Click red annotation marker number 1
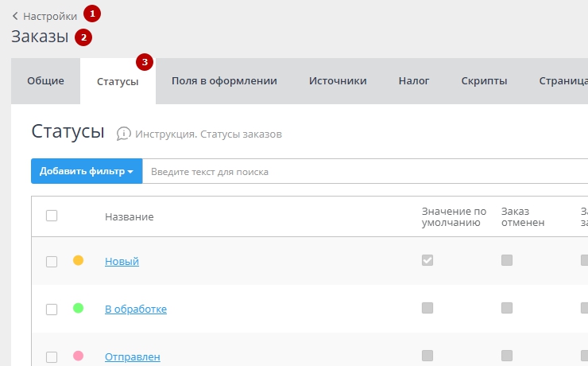Viewport: 588px width, 366px height. click(93, 14)
